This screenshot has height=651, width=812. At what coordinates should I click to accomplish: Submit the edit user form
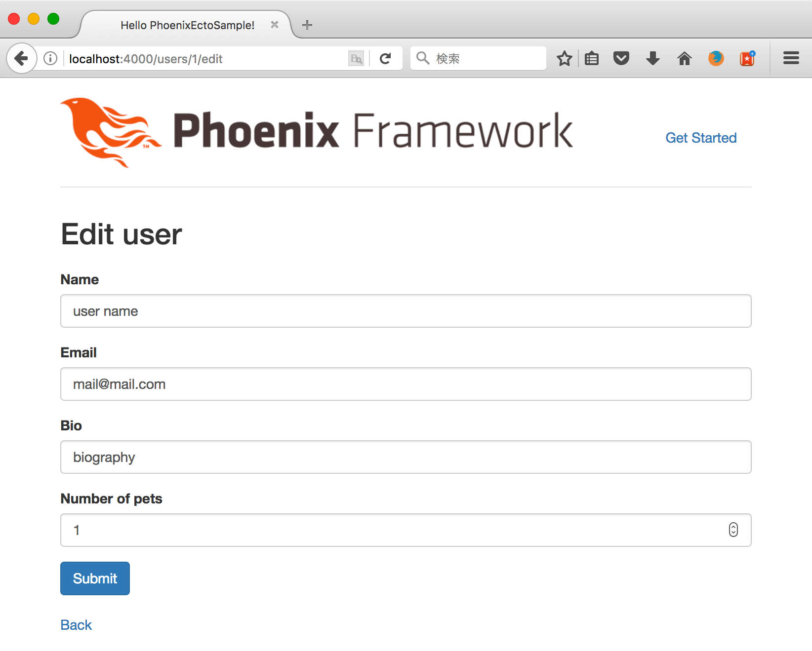[95, 578]
